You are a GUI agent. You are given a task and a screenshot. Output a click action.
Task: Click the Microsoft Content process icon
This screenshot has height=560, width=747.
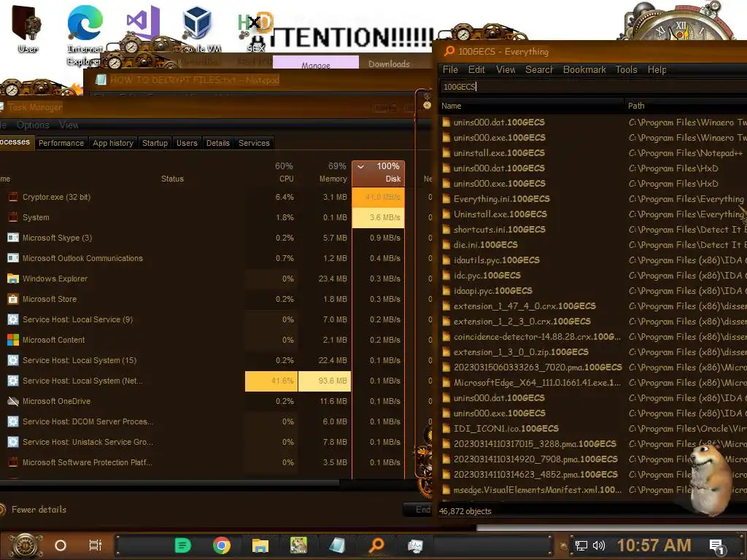pyautogui.click(x=13, y=340)
